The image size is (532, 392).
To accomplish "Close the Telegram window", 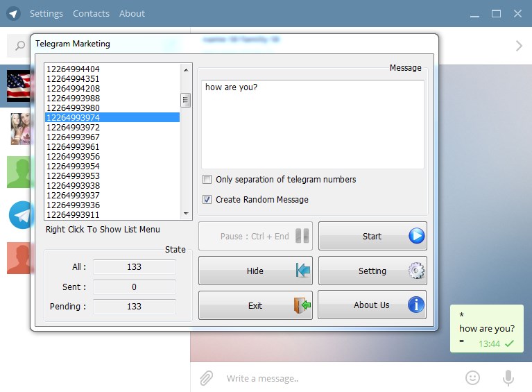I will (517, 14).
